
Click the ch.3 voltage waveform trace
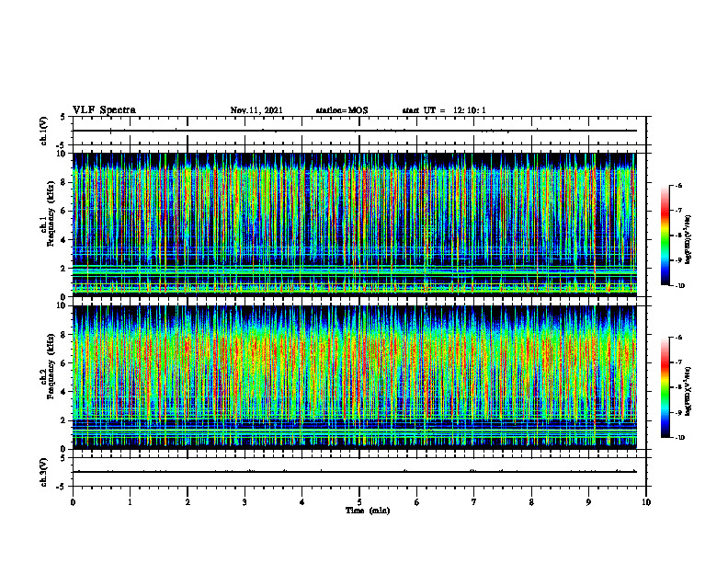point(355,472)
